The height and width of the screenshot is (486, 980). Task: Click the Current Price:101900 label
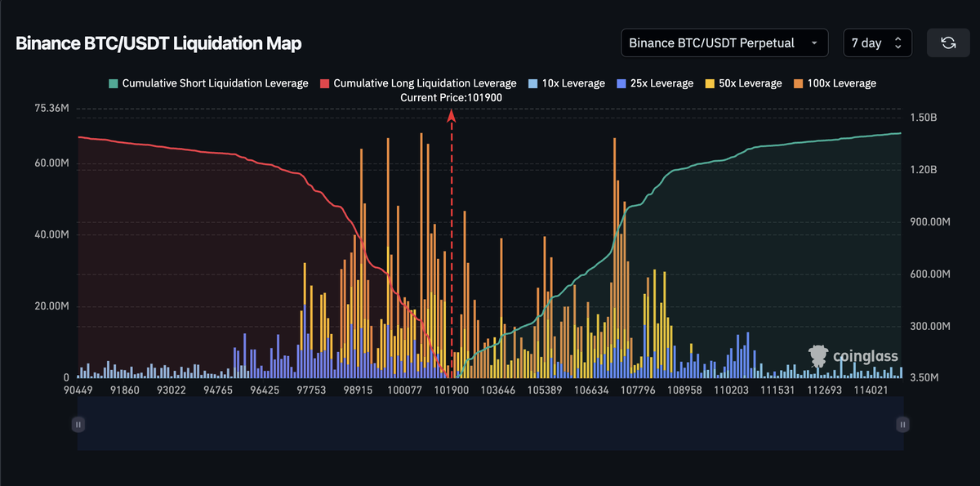point(451,97)
